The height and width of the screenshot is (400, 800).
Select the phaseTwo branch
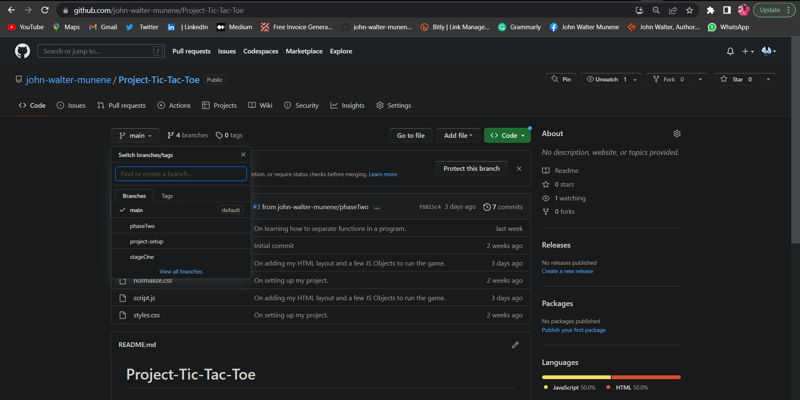[x=181, y=226]
